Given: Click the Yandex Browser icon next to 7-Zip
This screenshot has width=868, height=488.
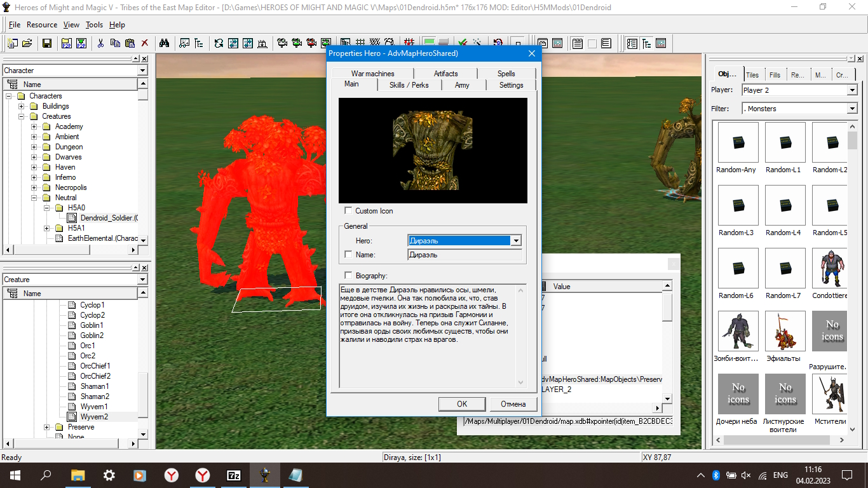Looking at the screenshot, I should (202, 475).
